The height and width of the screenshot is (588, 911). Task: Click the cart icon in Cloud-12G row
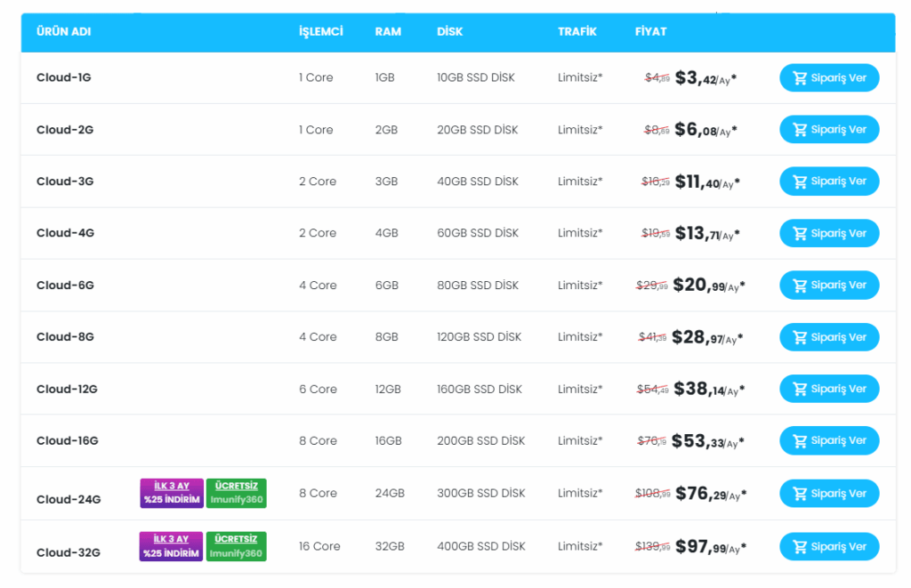[800, 389]
